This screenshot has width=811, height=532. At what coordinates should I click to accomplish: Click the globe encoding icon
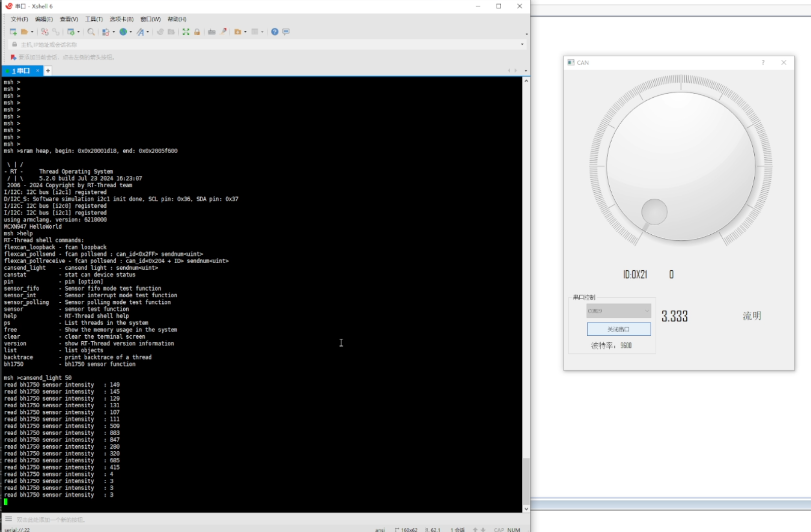pos(123,32)
